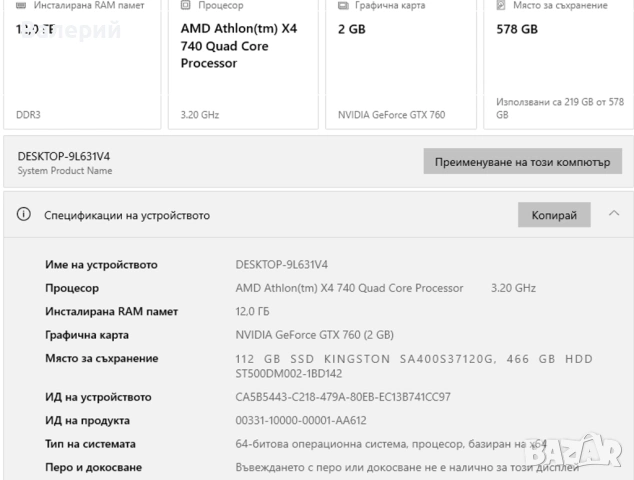Click the info icon beside device specifications
Viewport: 634px width, 480px height.
(x=23, y=214)
